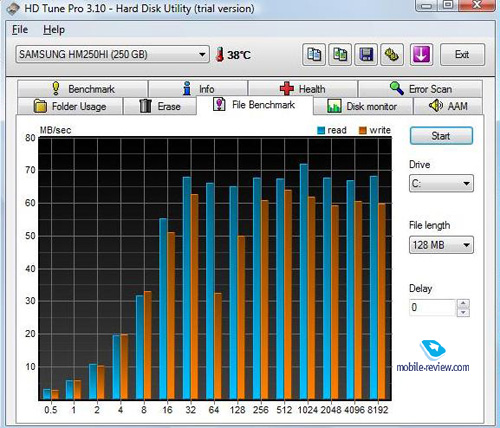Open the SAMSUNG HM250HI drive selector dropdown

coord(112,54)
